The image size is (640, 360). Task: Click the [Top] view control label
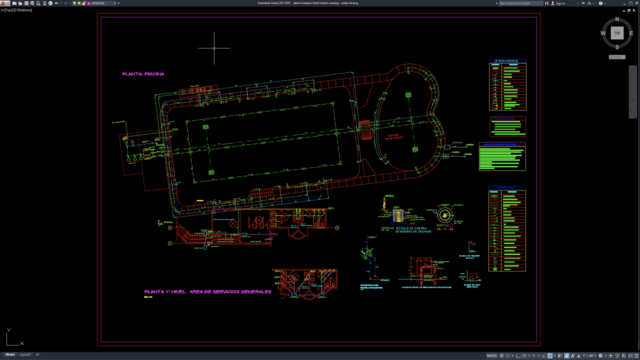pyautogui.click(x=8, y=10)
